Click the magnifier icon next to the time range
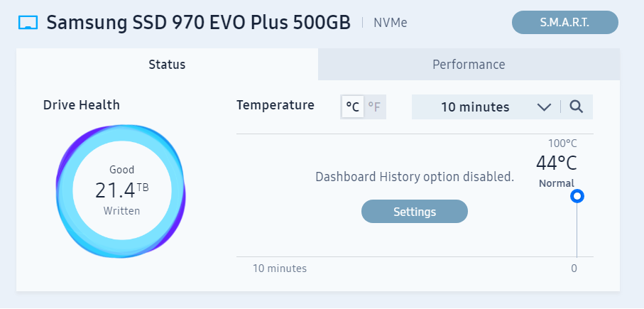The image size is (644, 309). click(577, 107)
